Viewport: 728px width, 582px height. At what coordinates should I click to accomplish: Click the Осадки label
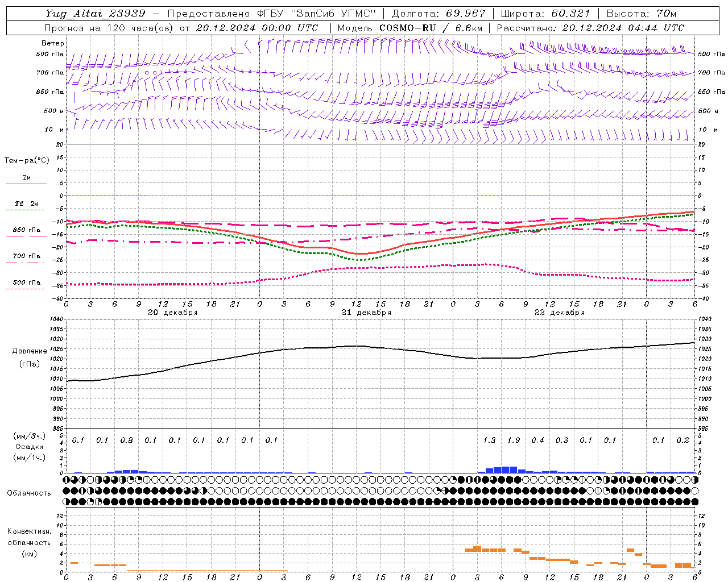pyautogui.click(x=29, y=447)
